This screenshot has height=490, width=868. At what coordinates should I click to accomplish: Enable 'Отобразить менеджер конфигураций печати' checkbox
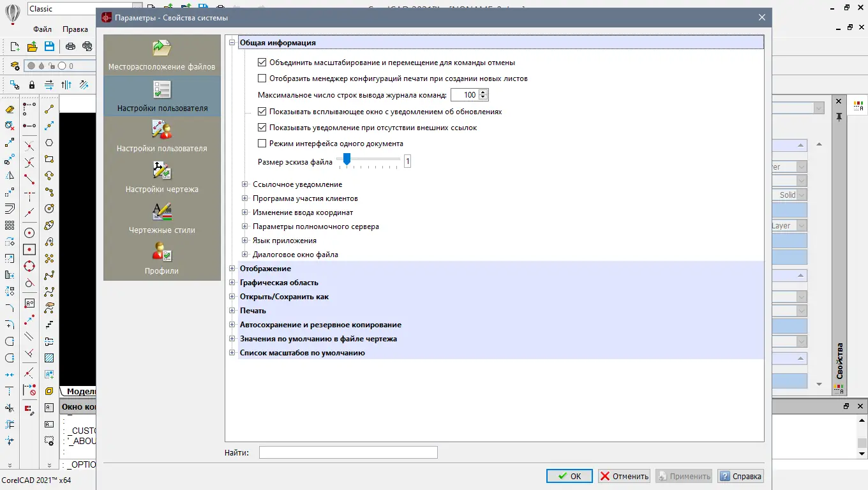coord(262,78)
